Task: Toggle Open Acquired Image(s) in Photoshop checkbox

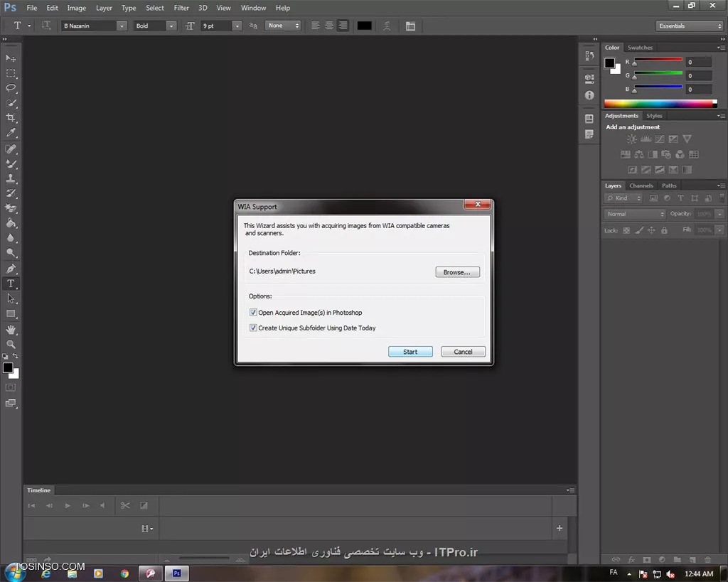Action: coord(253,313)
